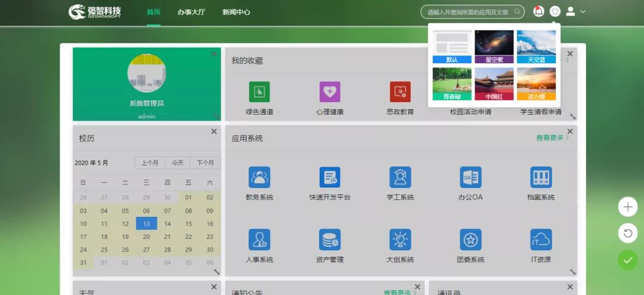The width and height of the screenshot is (644, 295).
Task: Close the 通知公告 widget
Action: pyautogui.click(x=417, y=287)
